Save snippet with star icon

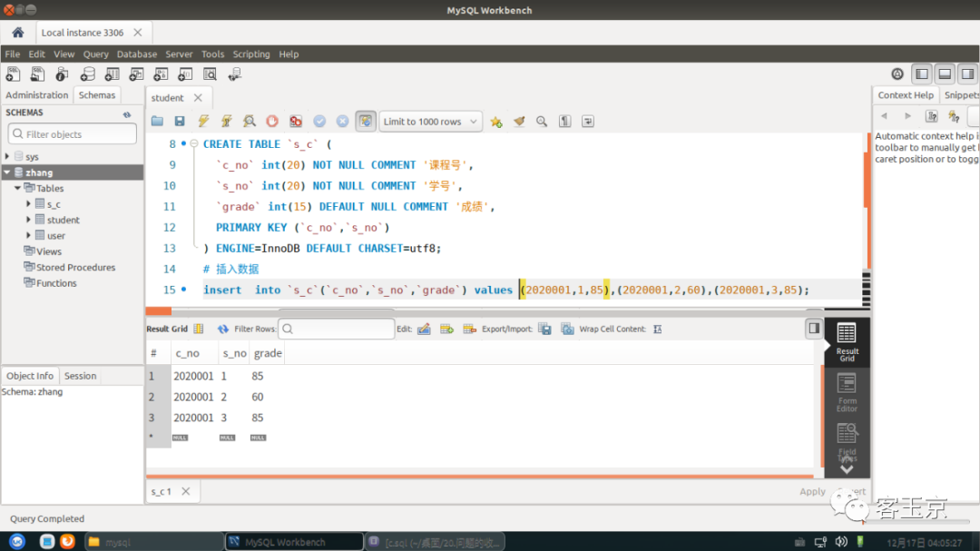496,122
